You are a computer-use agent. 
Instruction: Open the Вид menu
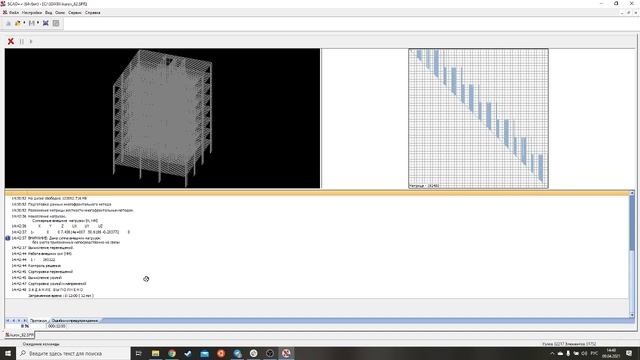(49, 13)
